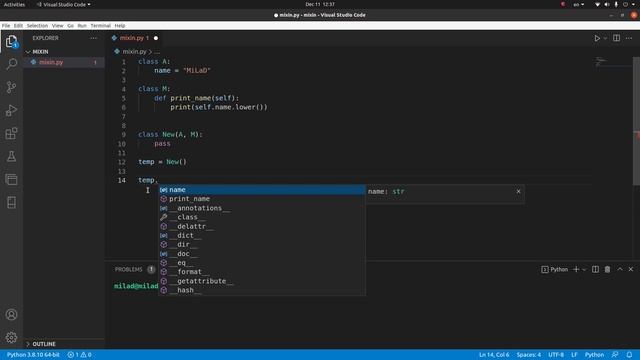
Task: Split the editor right
Action: pos(616,38)
